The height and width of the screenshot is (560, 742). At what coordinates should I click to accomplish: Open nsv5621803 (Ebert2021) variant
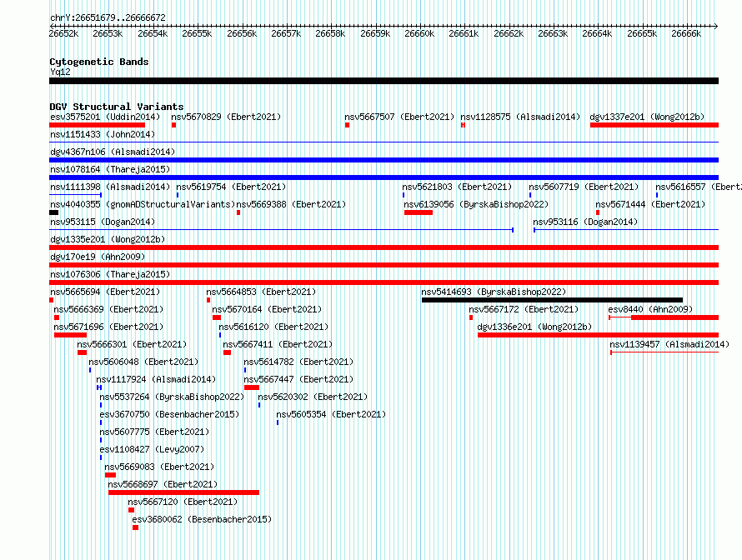pos(457,187)
